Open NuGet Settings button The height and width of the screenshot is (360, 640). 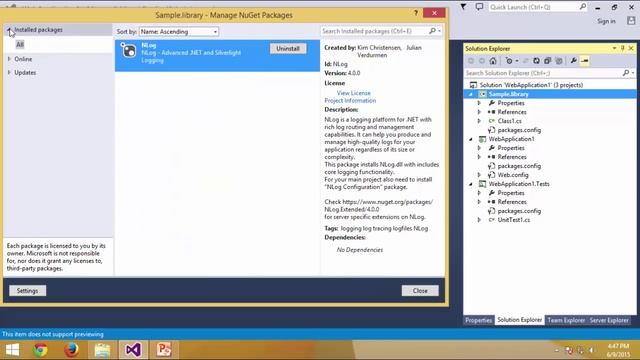pyautogui.click(x=27, y=291)
